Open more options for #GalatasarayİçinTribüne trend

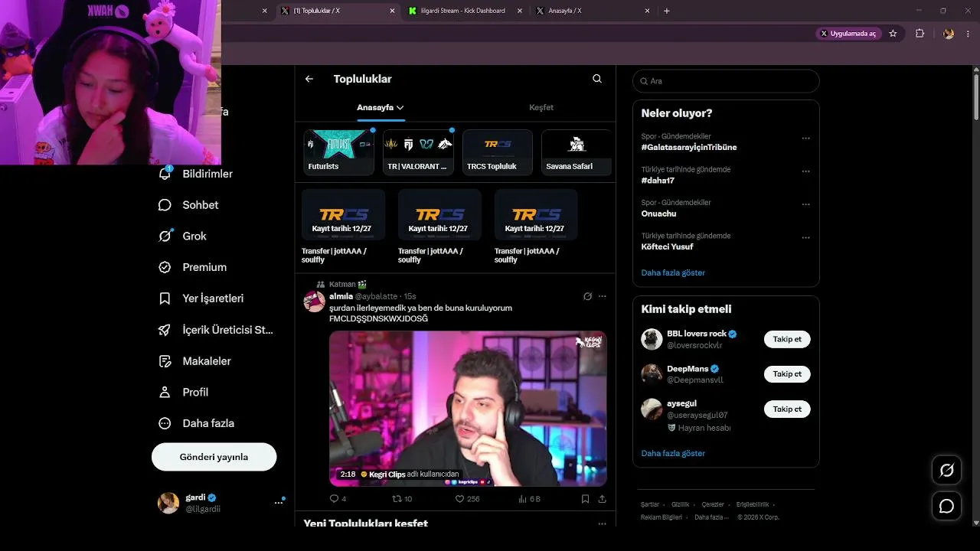tap(805, 139)
